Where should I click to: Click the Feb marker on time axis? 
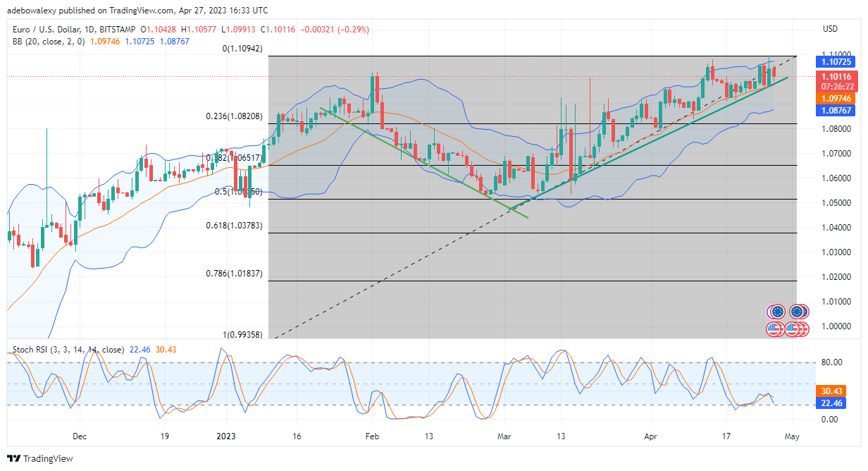[372, 436]
